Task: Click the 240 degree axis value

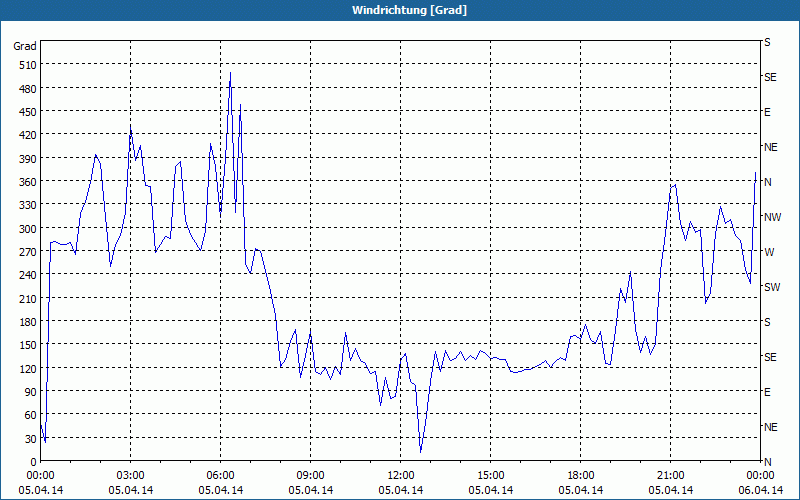Action: pos(28,275)
